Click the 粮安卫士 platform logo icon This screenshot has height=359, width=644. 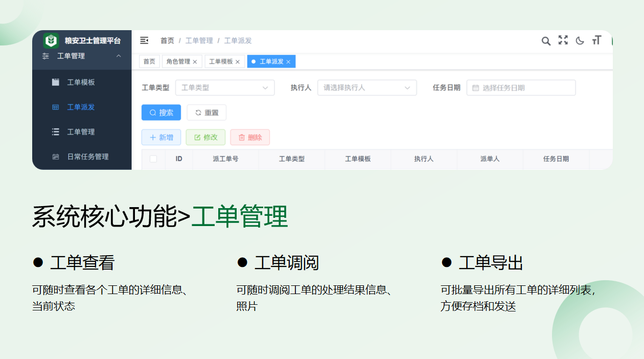51,40
